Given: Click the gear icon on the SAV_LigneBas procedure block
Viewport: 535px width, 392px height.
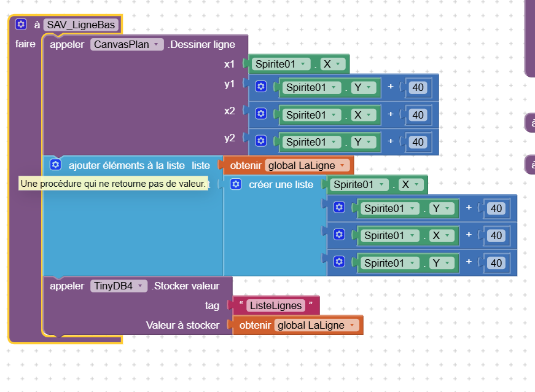Looking at the screenshot, I should click(21, 25).
